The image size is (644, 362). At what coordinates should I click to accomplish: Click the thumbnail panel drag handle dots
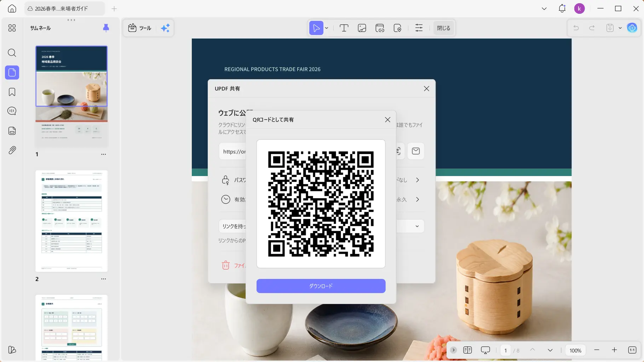(71, 20)
